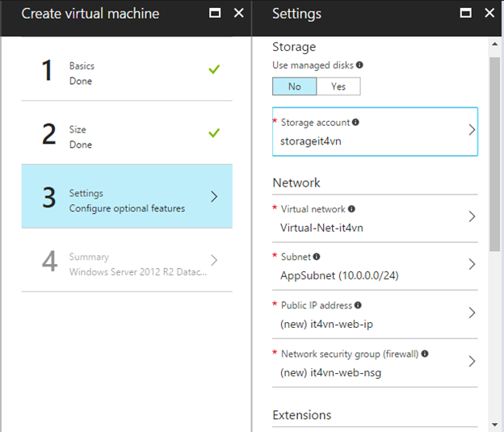Open Subnet AppSubnet chevron
This screenshot has width=504, height=432.
[x=472, y=265]
